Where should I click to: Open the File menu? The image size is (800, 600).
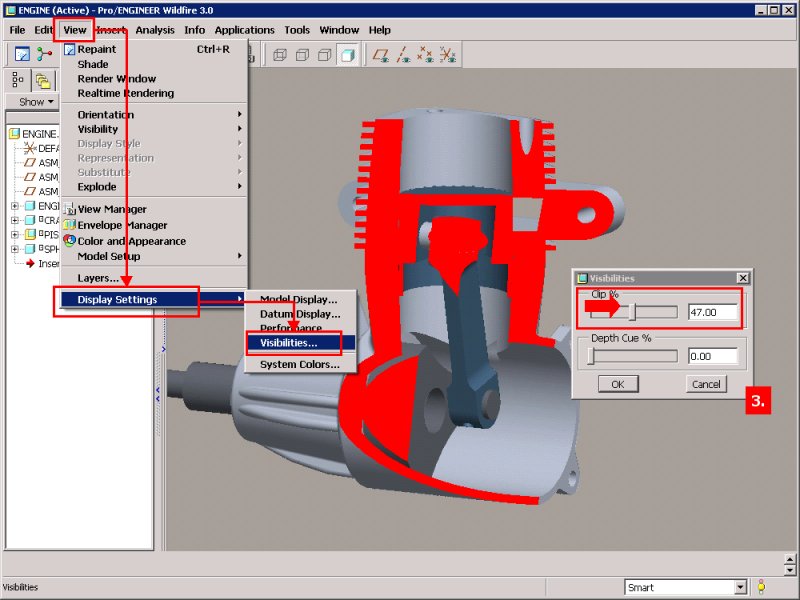point(17,30)
